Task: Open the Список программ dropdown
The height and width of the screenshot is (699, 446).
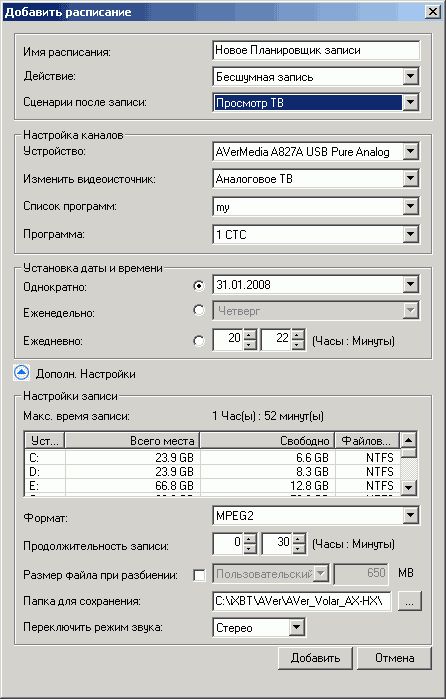Action: [410, 207]
